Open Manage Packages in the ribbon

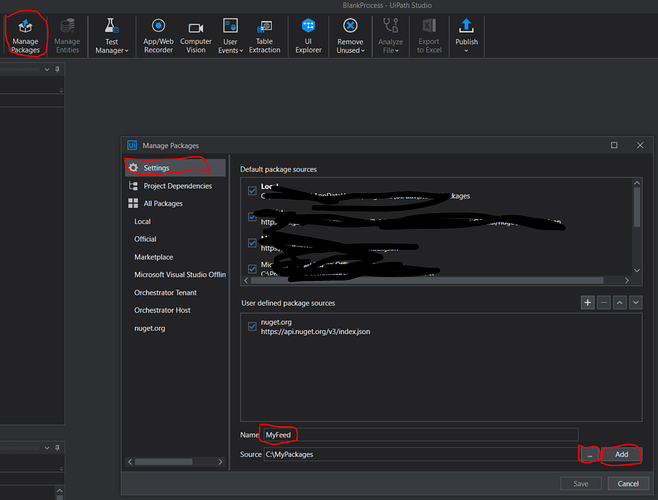click(25, 36)
